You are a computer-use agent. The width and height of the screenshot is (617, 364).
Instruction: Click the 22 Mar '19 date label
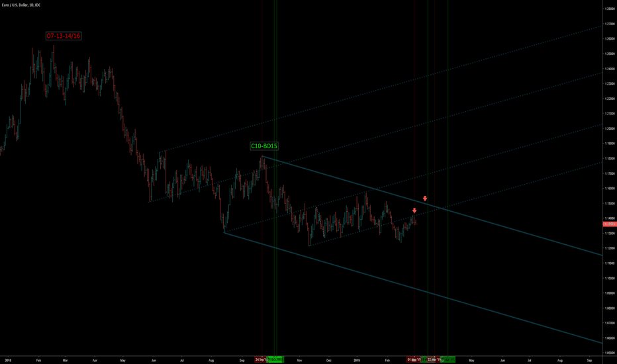[x=434, y=359]
